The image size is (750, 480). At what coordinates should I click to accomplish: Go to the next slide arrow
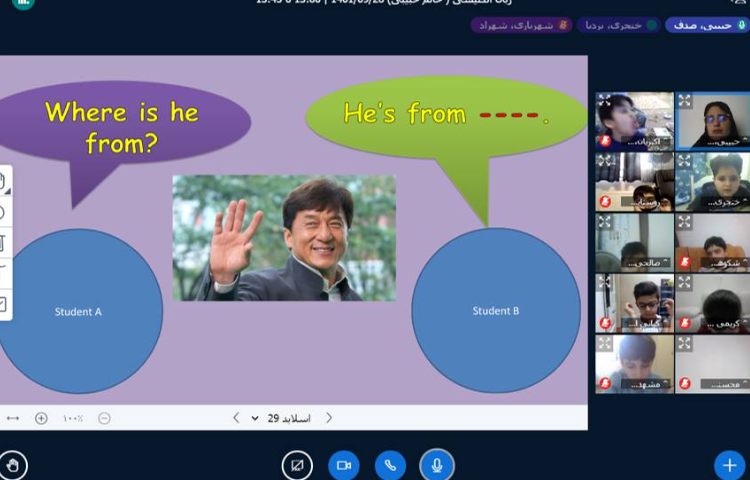(329, 418)
